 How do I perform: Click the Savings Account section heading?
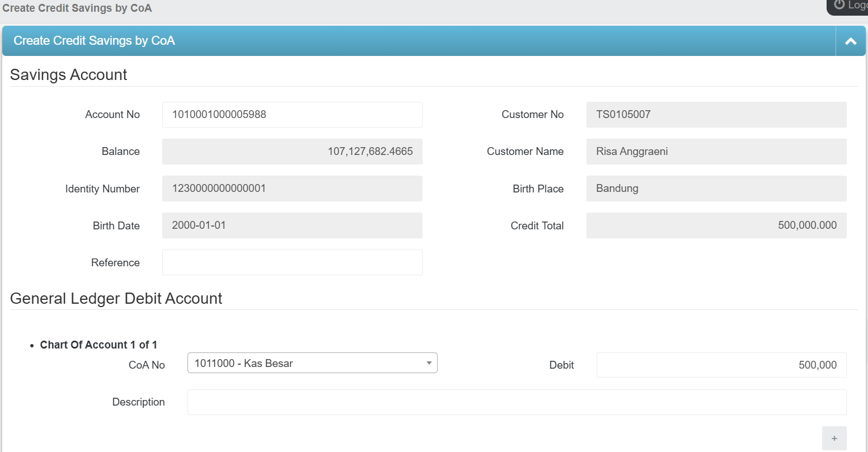pos(68,75)
